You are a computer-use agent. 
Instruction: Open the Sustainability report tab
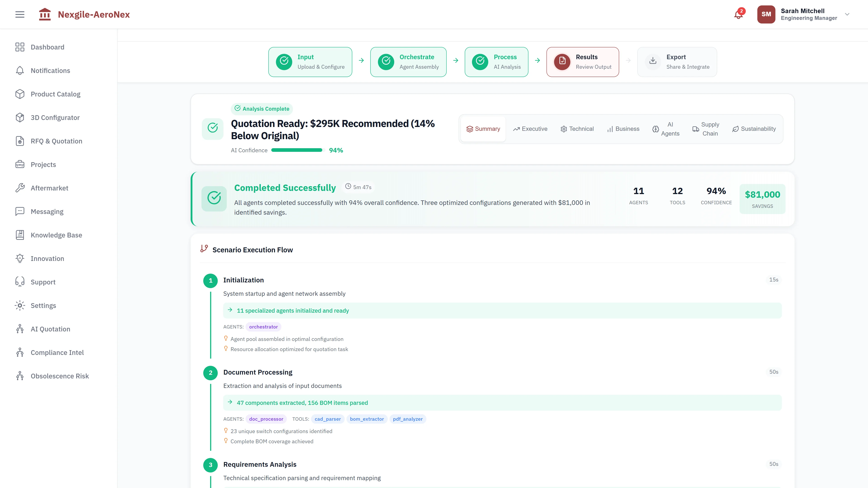coord(754,129)
